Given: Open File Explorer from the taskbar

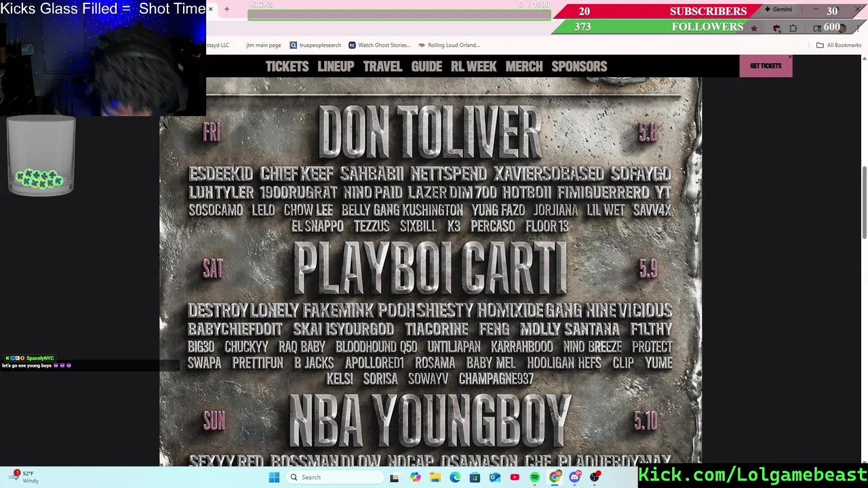Looking at the screenshot, I should pyautogui.click(x=435, y=477).
